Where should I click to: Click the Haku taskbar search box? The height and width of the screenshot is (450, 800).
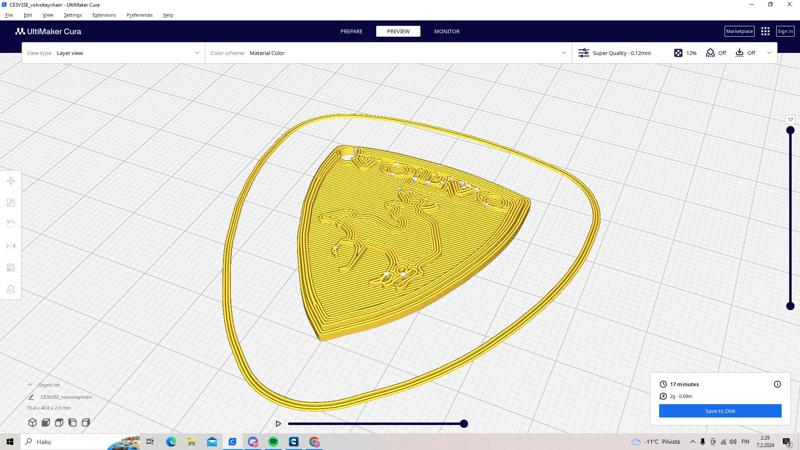(81, 441)
